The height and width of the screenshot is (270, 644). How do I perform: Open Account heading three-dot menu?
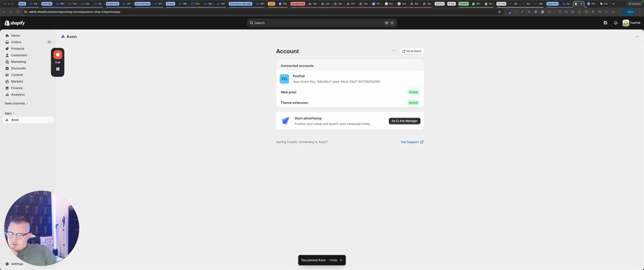(x=394, y=51)
